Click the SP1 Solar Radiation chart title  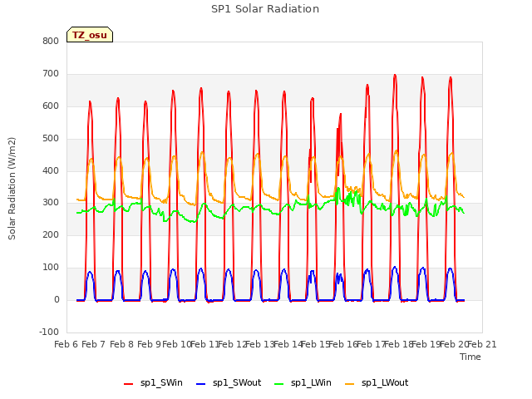265,9
